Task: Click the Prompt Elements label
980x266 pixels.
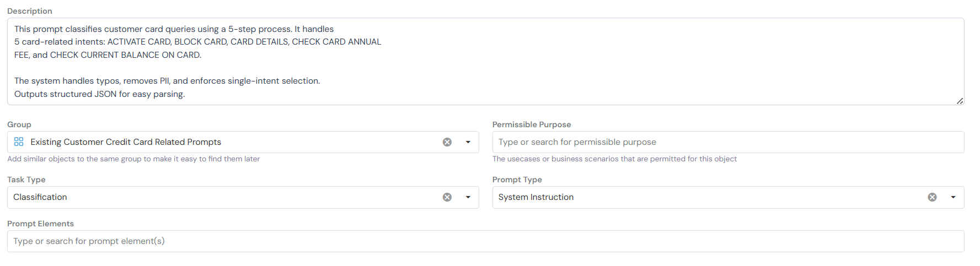Action: 40,224
